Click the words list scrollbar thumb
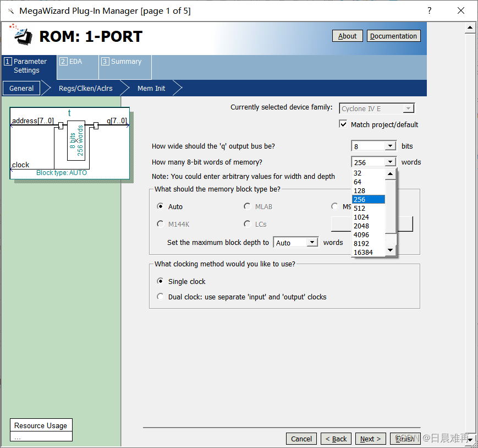 [x=390, y=206]
